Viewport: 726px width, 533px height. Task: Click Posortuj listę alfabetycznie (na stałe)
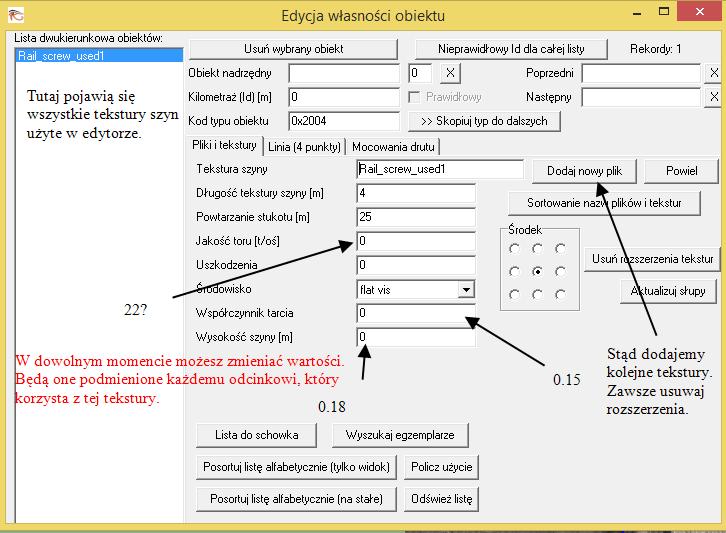pyautogui.click(x=296, y=499)
